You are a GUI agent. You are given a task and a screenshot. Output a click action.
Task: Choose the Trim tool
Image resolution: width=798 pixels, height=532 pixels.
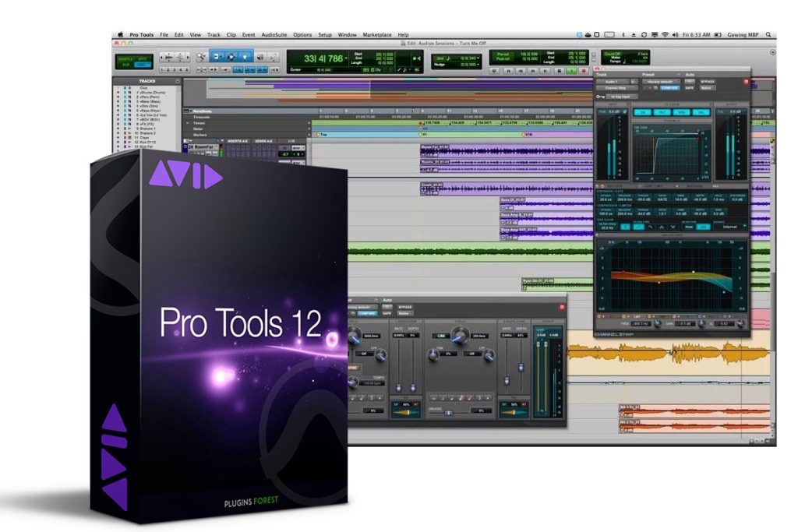(x=217, y=56)
